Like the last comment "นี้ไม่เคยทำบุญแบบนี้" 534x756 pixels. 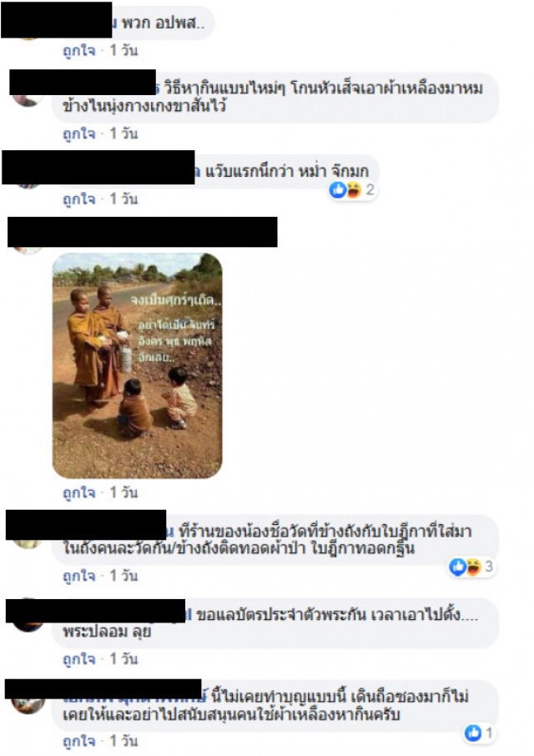pos(79,741)
